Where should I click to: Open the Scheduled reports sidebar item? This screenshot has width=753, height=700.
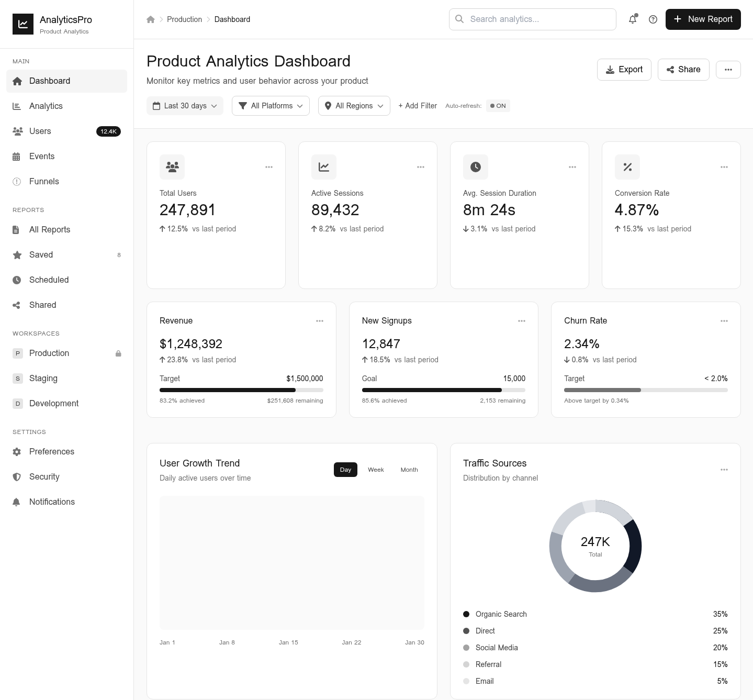tap(49, 280)
